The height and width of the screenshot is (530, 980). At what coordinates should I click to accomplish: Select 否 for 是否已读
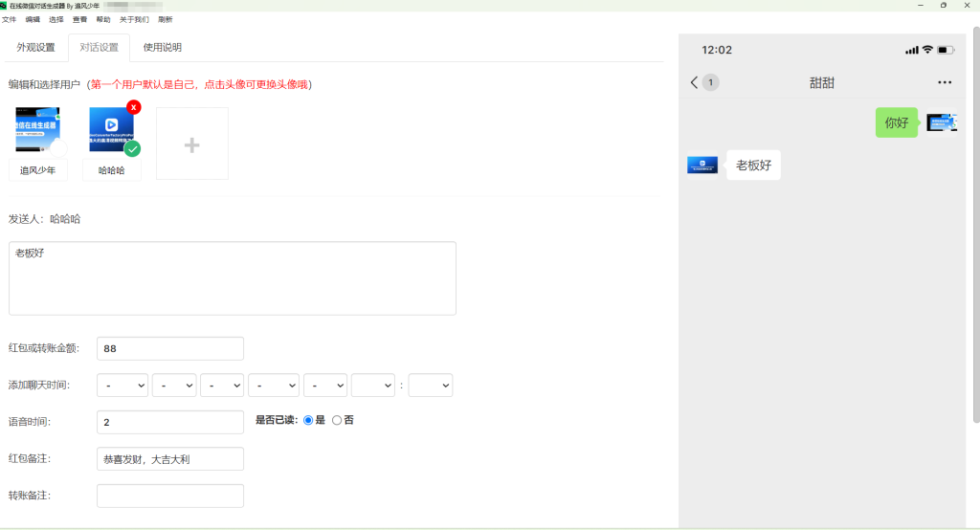(337, 420)
